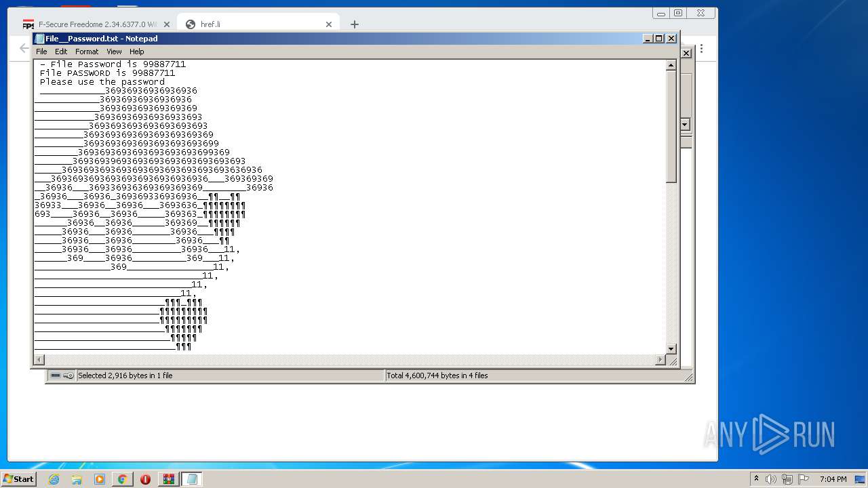Open the Opera browser from the taskbar
This screenshot has height=488, width=868.
click(145, 479)
